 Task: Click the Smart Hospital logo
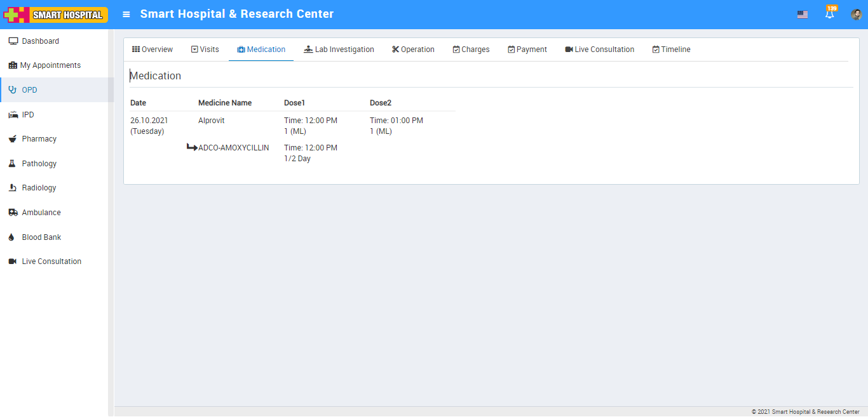coord(56,15)
